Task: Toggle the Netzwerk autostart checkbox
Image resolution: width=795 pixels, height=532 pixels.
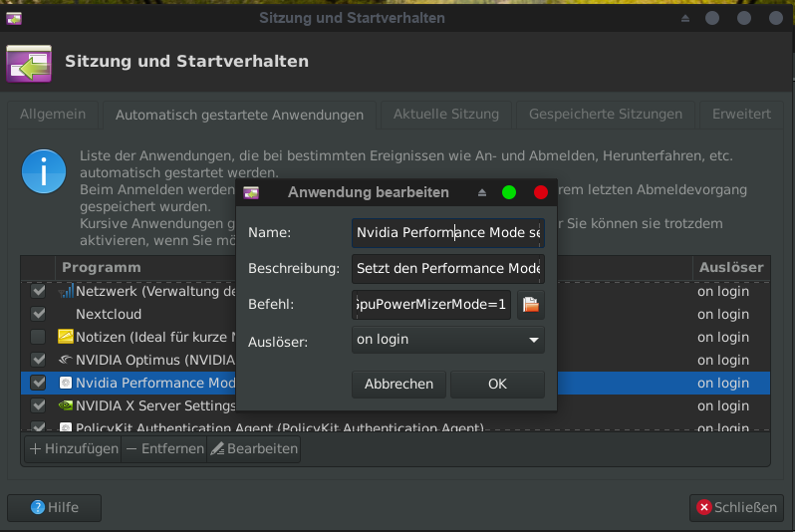Action: pos(38,291)
